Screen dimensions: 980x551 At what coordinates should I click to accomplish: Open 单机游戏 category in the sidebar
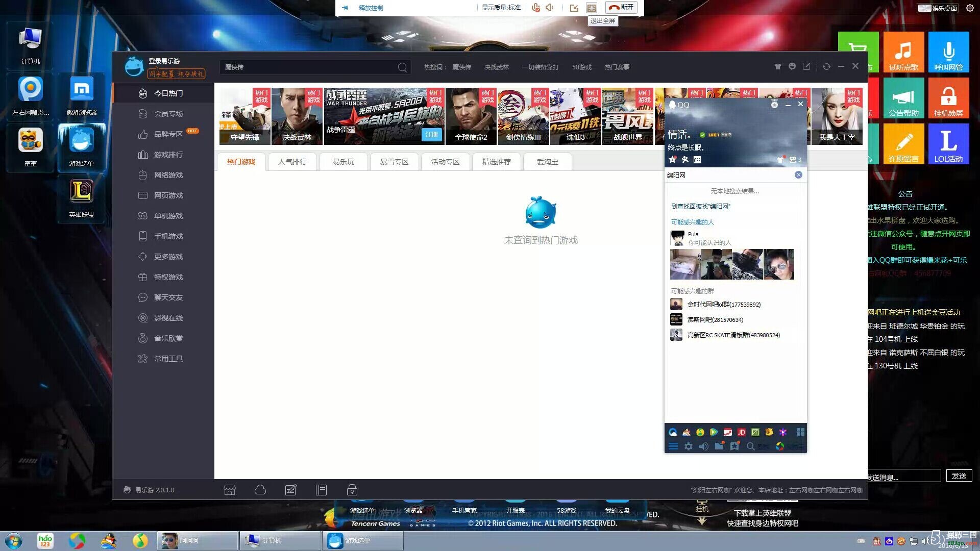coord(163,216)
